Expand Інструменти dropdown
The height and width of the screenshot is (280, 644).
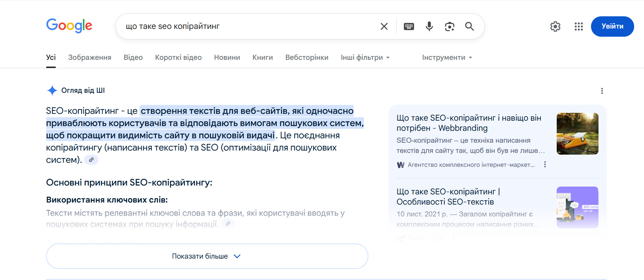tap(447, 57)
